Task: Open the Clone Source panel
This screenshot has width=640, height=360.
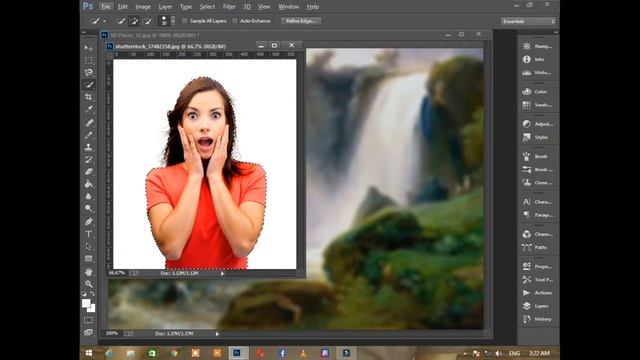Action: 538,182
